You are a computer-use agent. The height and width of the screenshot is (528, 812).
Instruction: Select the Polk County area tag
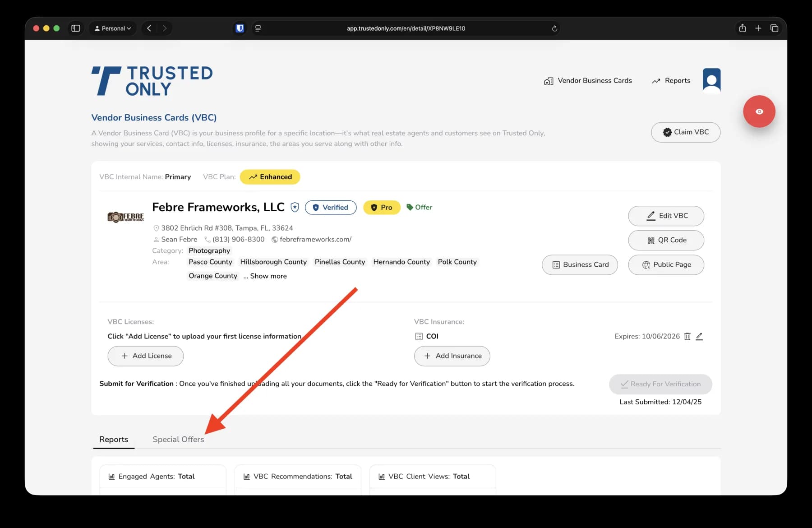(x=457, y=262)
